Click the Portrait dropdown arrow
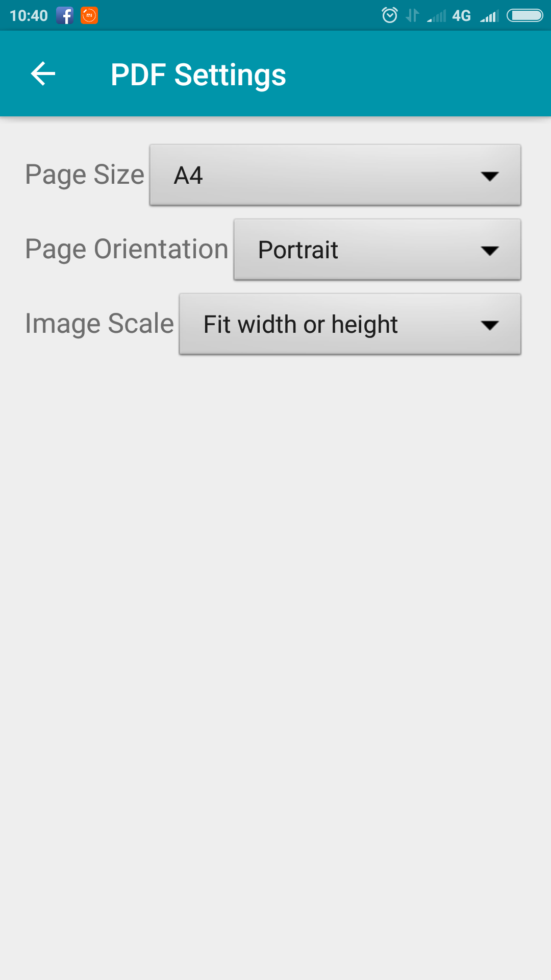 point(489,251)
